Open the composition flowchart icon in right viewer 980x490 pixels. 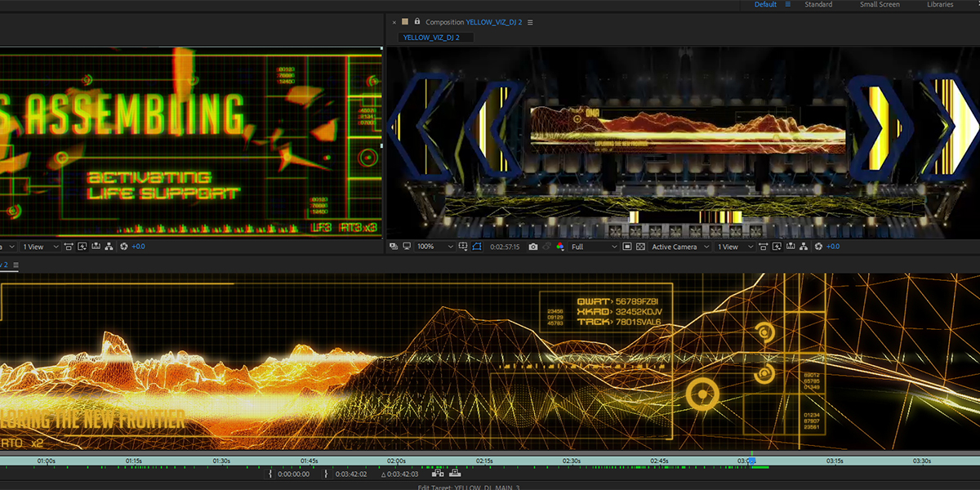pos(804,247)
